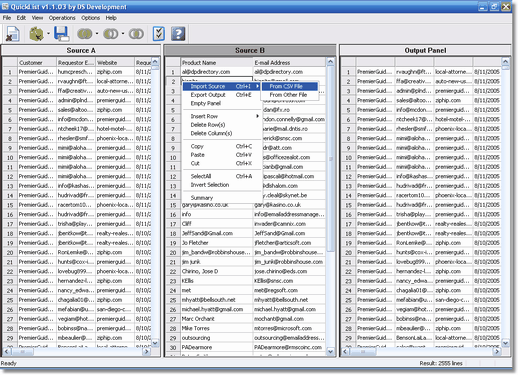
Task: Click Output Panel vertical scrollbar up arrow
Action: pyautogui.click(x=506, y=62)
